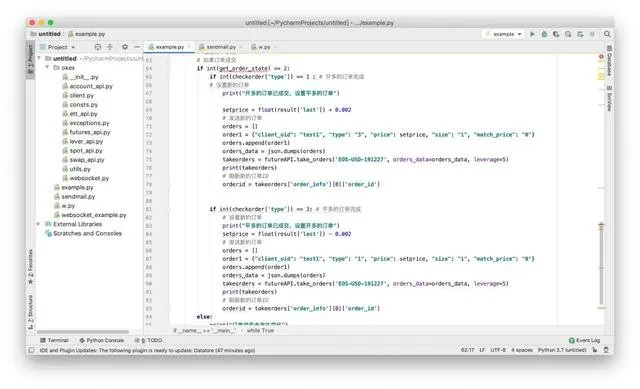
Task: Toggle the Project tool window sidebar button
Action: click(30, 59)
